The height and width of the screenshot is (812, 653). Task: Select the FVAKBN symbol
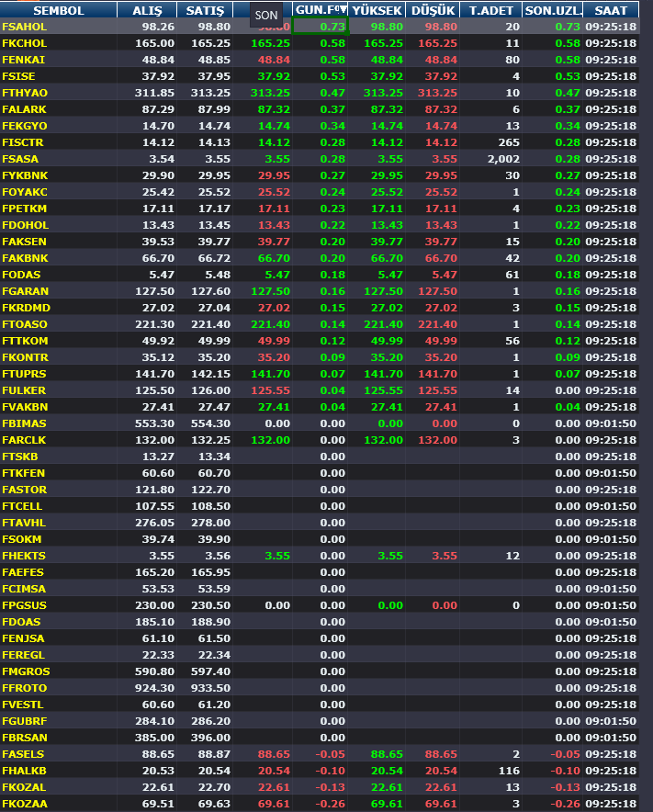25,408
